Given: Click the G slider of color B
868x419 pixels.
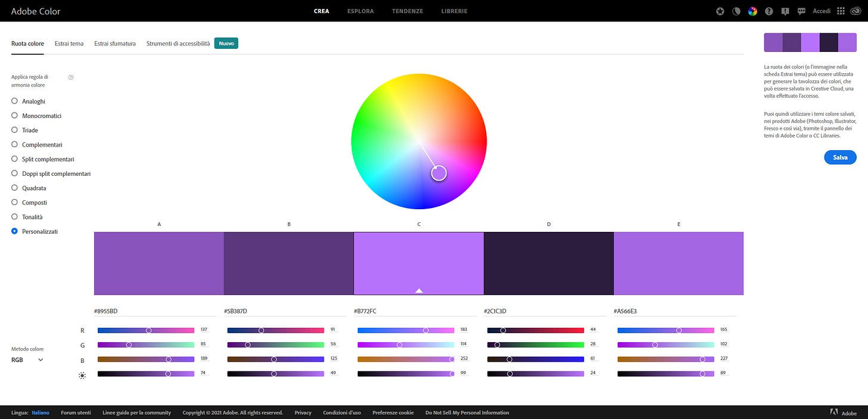Looking at the screenshot, I should point(276,344).
